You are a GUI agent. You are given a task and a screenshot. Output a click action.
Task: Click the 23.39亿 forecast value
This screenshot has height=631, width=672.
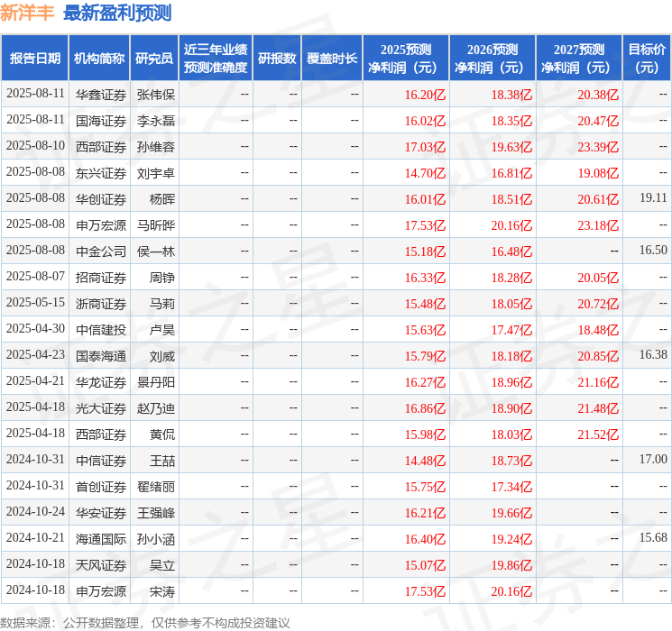click(x=598, y=146)
